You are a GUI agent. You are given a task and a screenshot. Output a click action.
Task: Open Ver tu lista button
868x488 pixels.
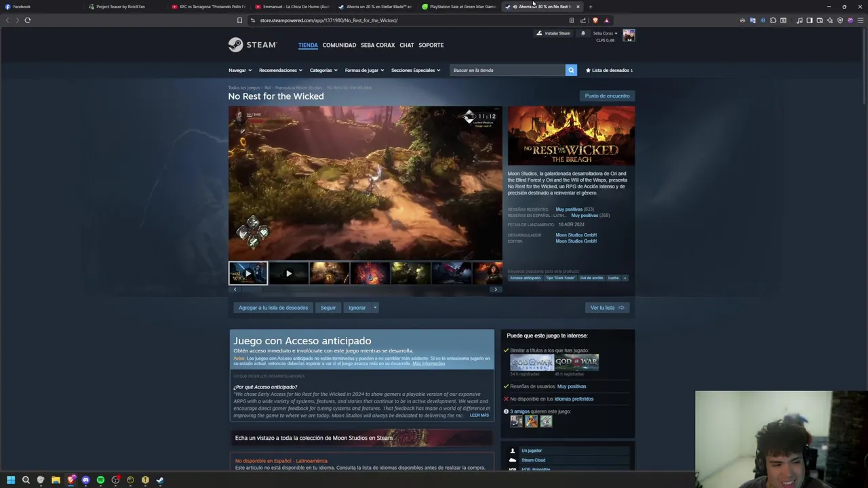(x=607, y=308)
